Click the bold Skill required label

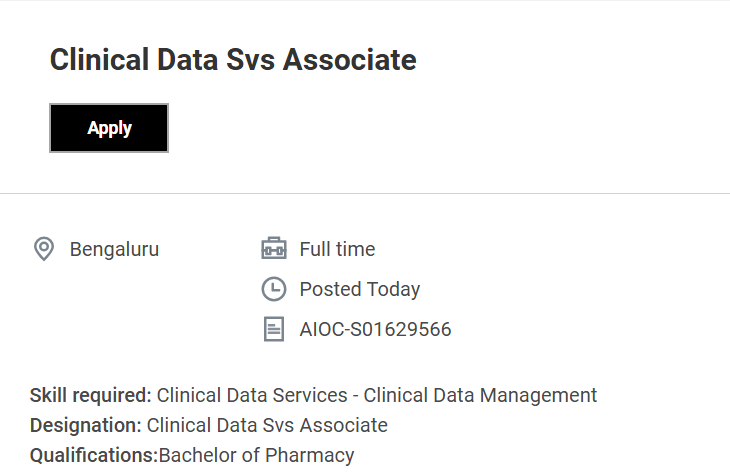click(x=90, y=395)
